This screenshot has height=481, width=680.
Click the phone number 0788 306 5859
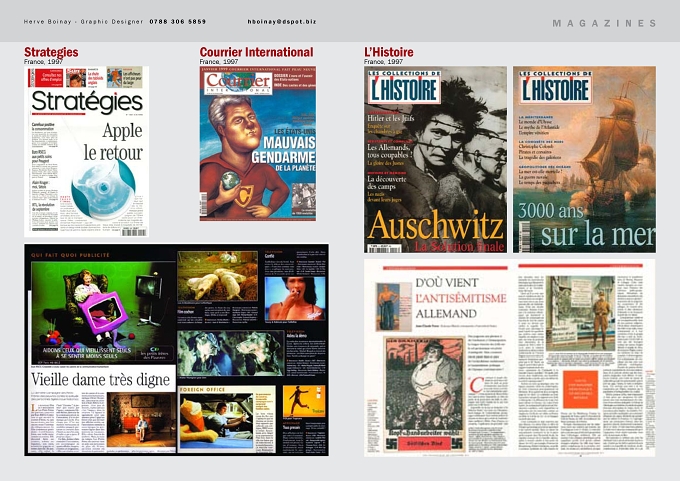(x=178, y=21)
